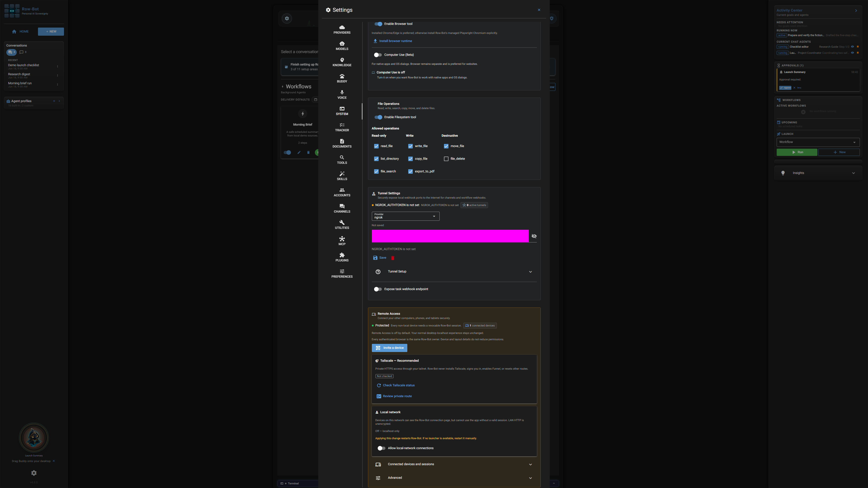This screenshot has height=488, width=868.
Task: Uncheck the export_to_pdf checkbox
Action: [410, 171]
